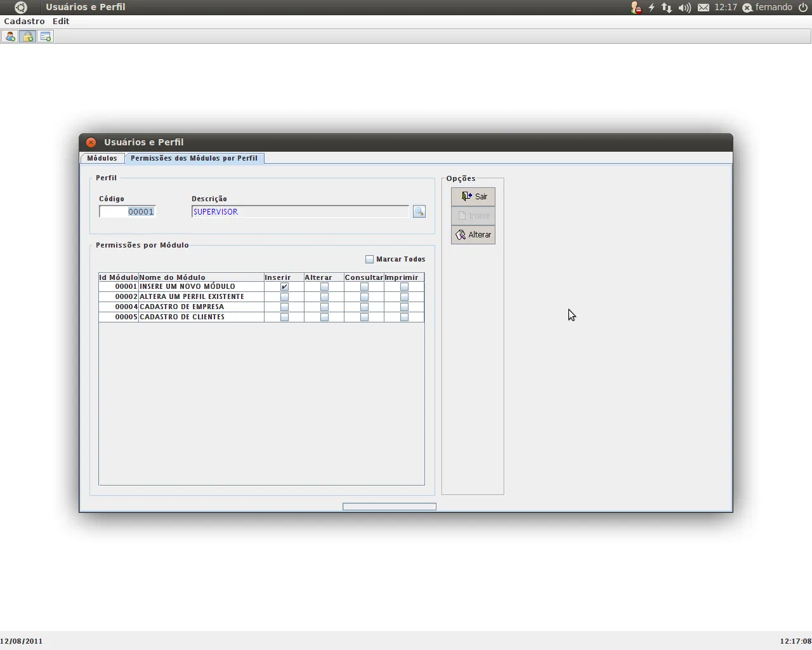The width and height of the screenshot is (812, 650).
Task: Uncheck Inserir for INSERE UM NOVO MÓDULO
Action: point(284,287)
